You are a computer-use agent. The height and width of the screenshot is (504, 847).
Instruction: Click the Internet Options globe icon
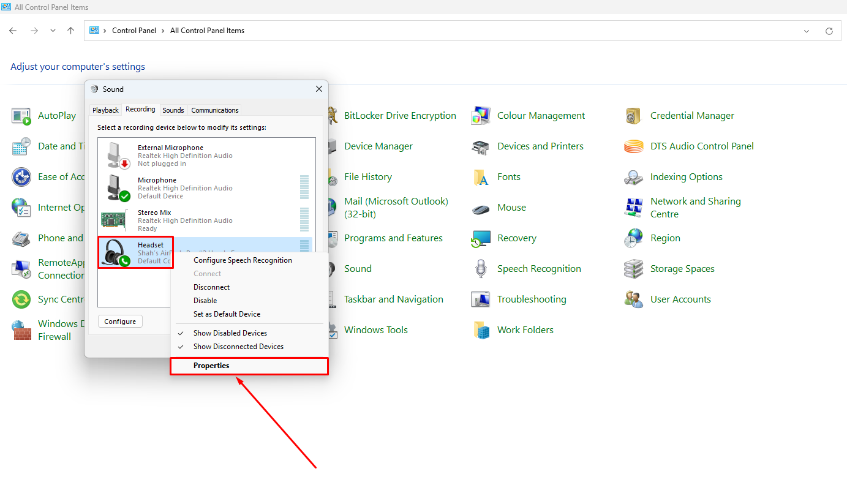[21, 208]
